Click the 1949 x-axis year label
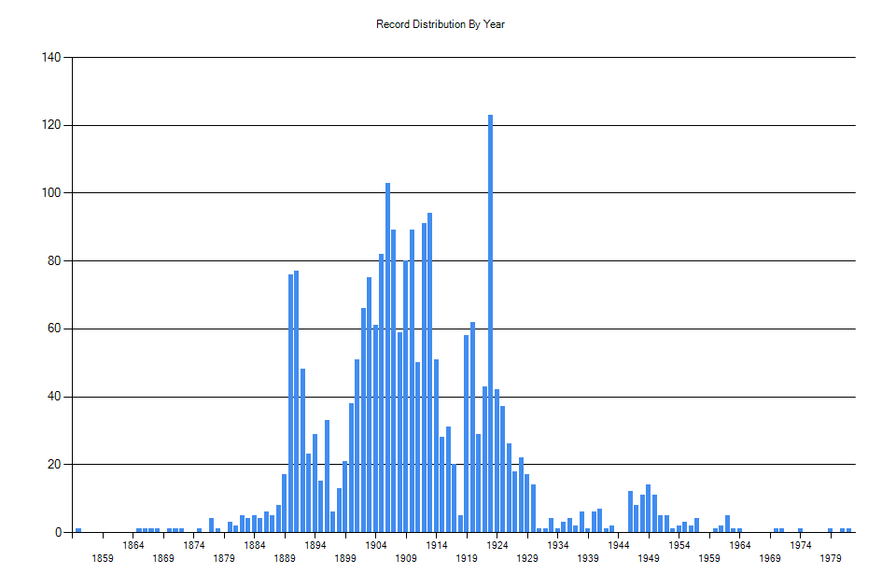The width and height of the screenshot is (882, 588). pos(649,558)
